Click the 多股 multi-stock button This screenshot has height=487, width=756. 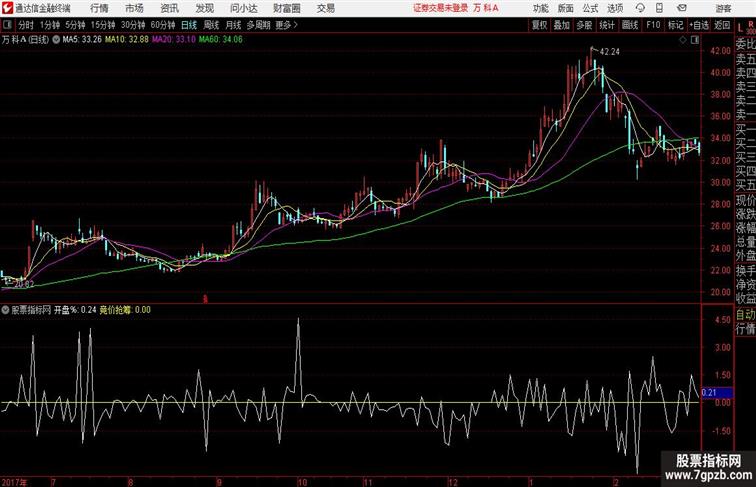[584, 25]
